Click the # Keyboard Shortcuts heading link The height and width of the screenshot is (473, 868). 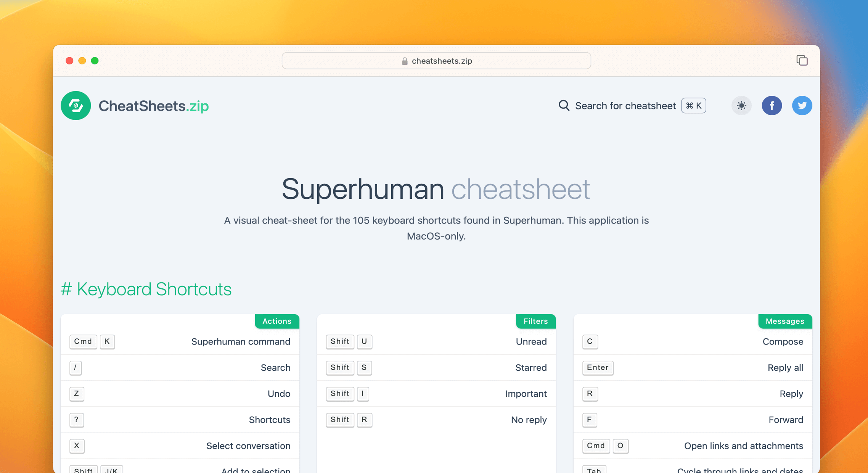(146, 289)
